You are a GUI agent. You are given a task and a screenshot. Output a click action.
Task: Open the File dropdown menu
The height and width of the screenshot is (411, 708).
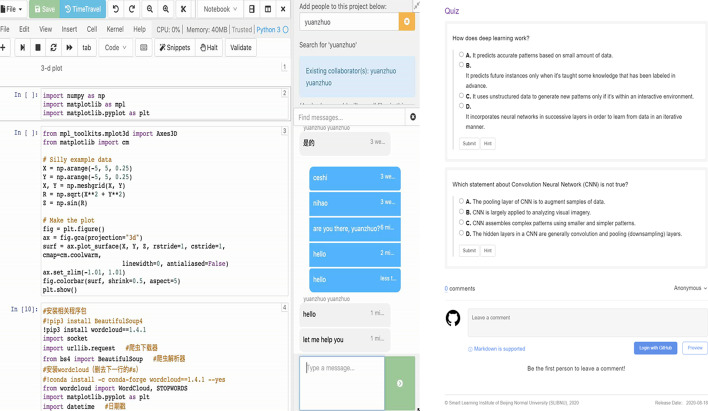14,9
